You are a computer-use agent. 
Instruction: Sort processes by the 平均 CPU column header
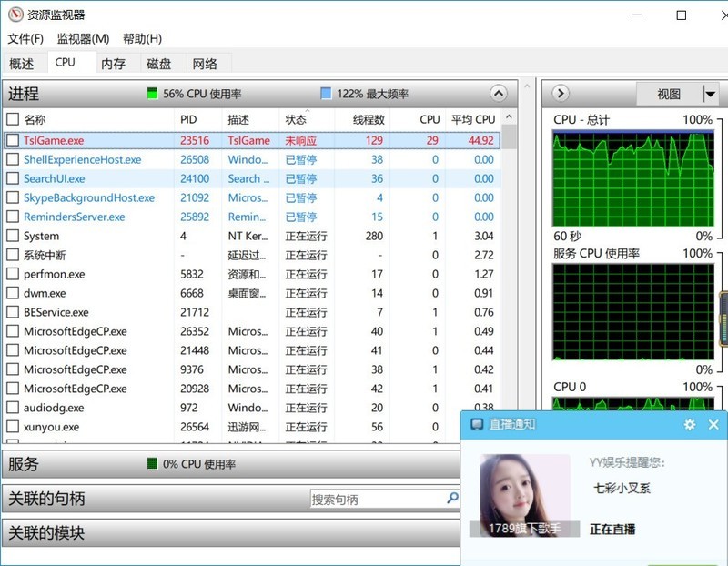472,119
